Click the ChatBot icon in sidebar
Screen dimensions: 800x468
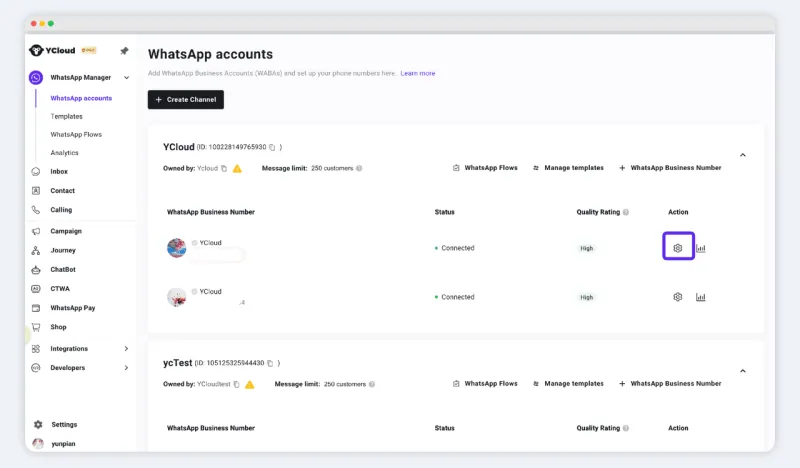pyautogui.click(x=36, y=269)
